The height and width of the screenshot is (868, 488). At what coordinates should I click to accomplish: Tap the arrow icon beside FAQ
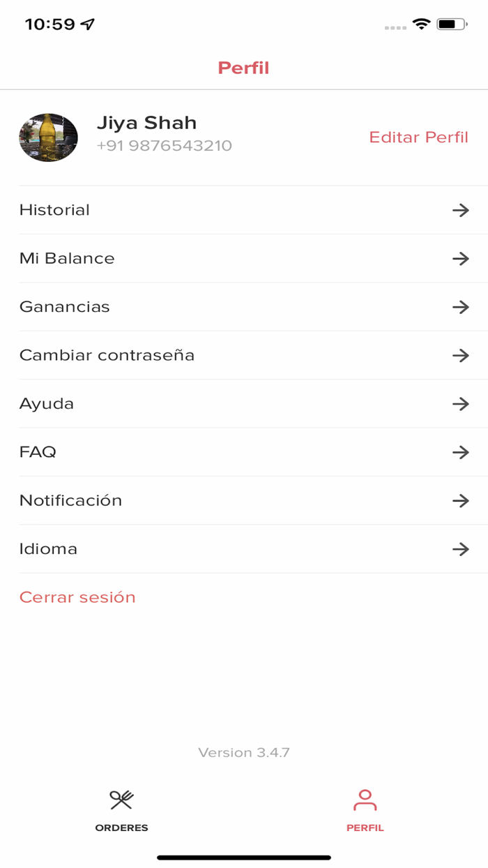click(460, 452)
